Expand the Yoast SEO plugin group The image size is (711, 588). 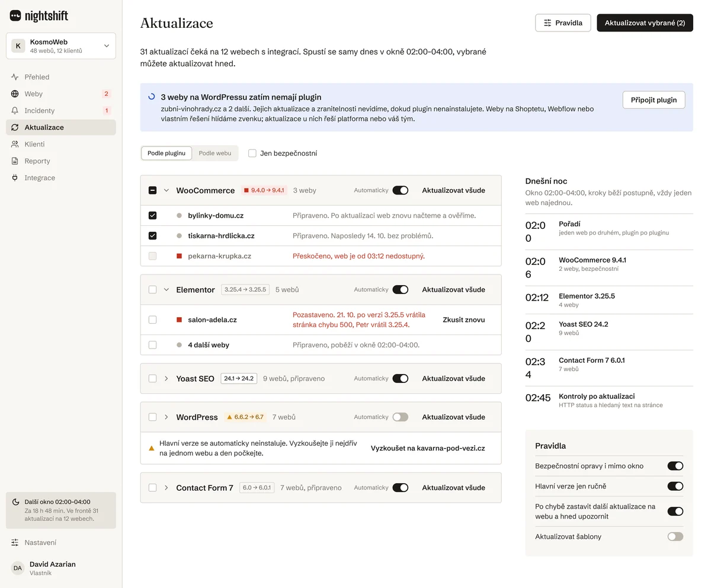(166, 378)
